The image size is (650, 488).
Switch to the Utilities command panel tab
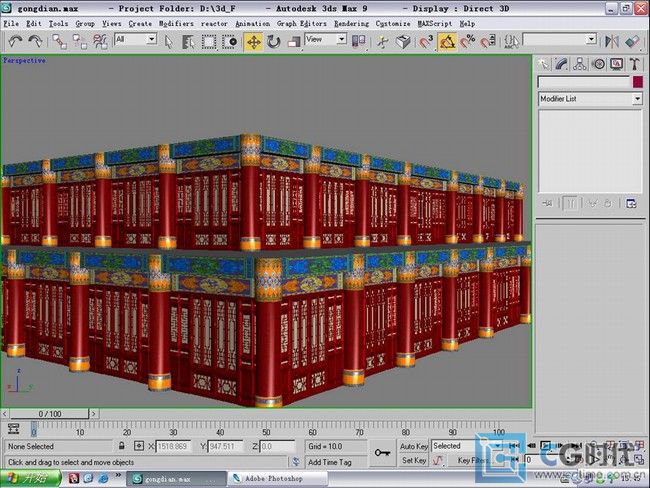pos(635,64)
